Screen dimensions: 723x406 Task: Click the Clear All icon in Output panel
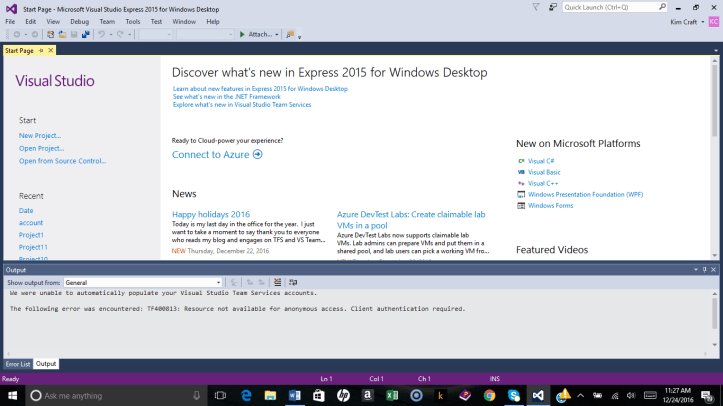point(278,283)
